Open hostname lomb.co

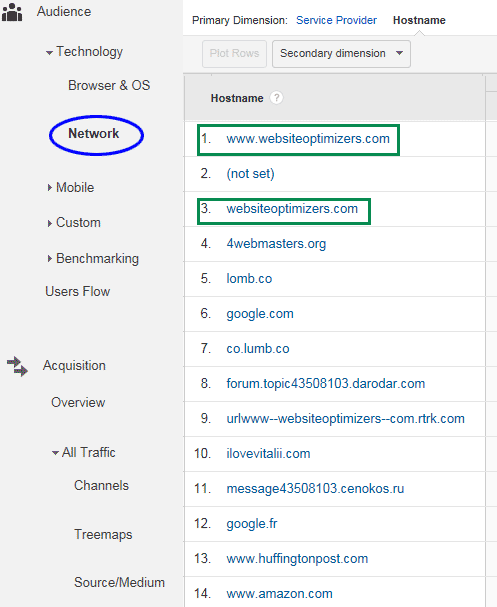pyautogui.click(x=249, y=278)
